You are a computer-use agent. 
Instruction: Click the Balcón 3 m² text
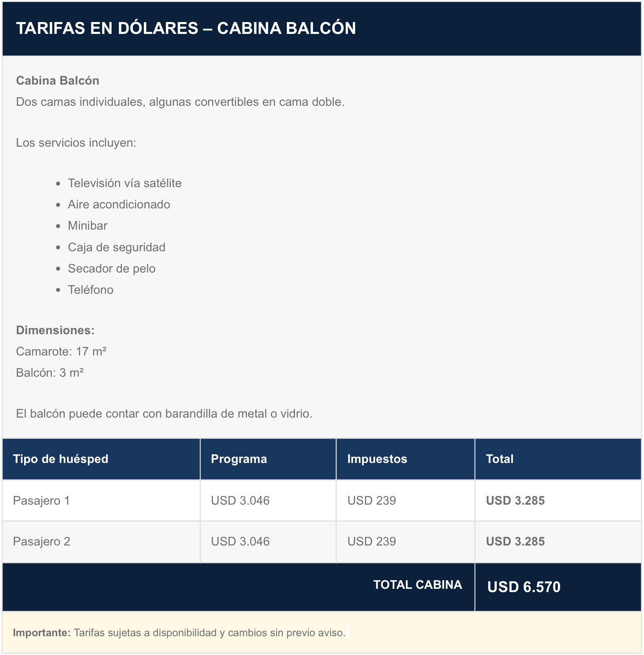[50, 373]
